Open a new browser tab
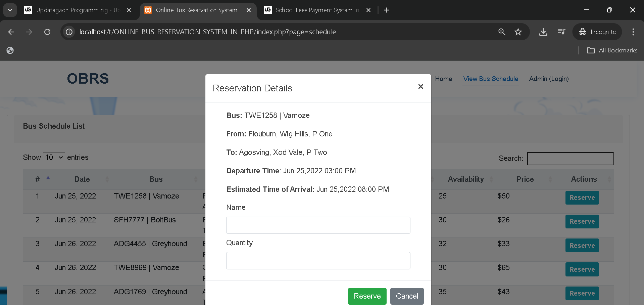This screenshot has width=644, height=305. pyautogui.click(x=386, y=10)
